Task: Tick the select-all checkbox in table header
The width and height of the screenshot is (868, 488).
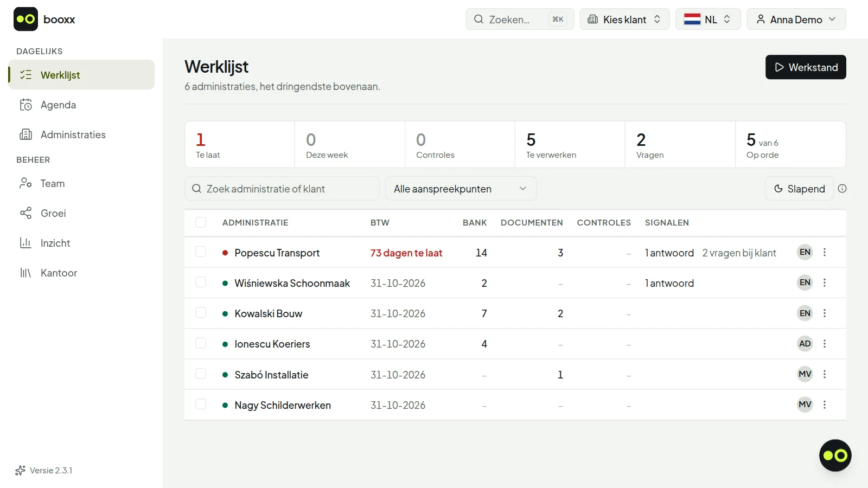Action: [x=201, y=222]
